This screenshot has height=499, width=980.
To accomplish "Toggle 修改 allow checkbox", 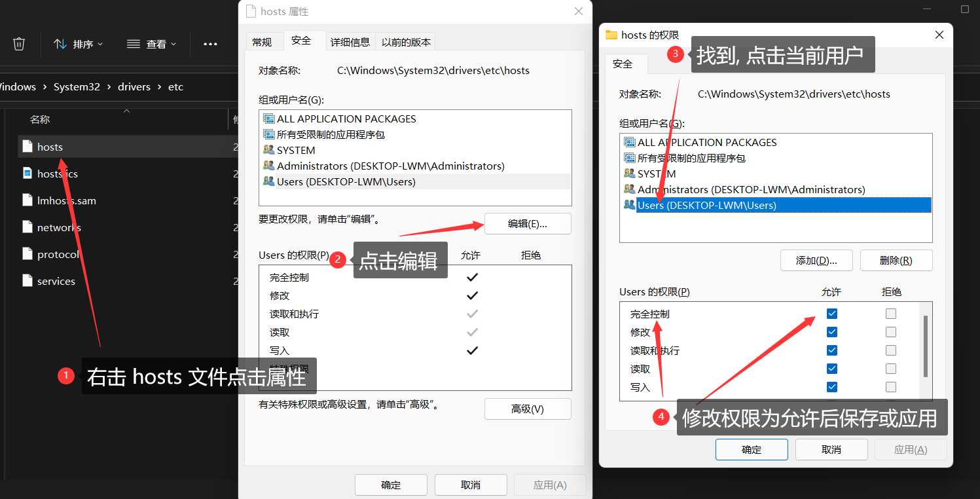I will 831,332.
